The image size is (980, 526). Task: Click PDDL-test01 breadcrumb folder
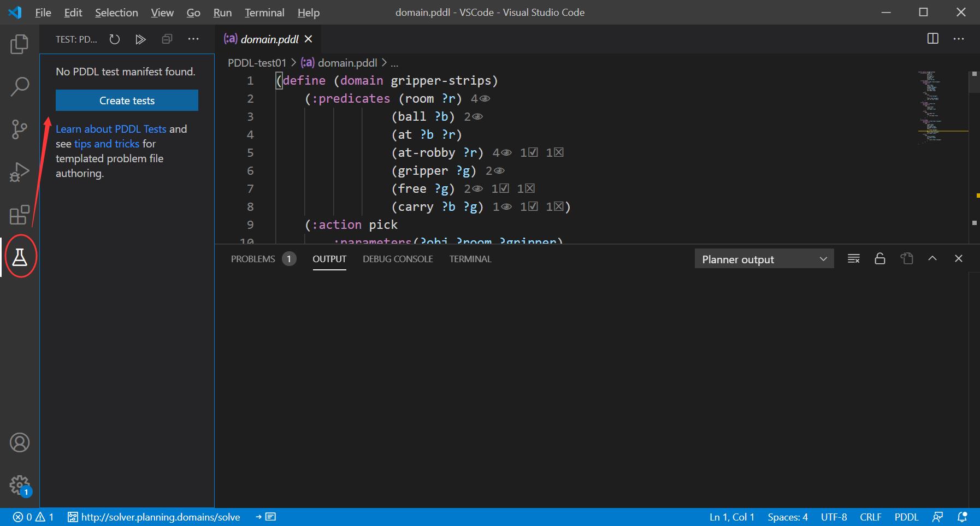[x=257, y=63]
